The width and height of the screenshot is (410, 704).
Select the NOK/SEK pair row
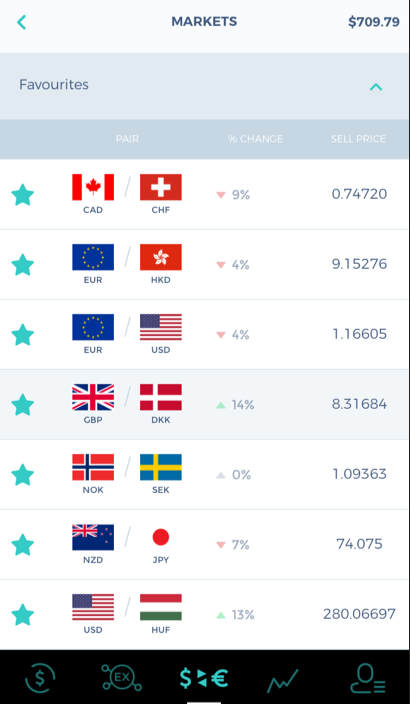[x=205, y=475]
